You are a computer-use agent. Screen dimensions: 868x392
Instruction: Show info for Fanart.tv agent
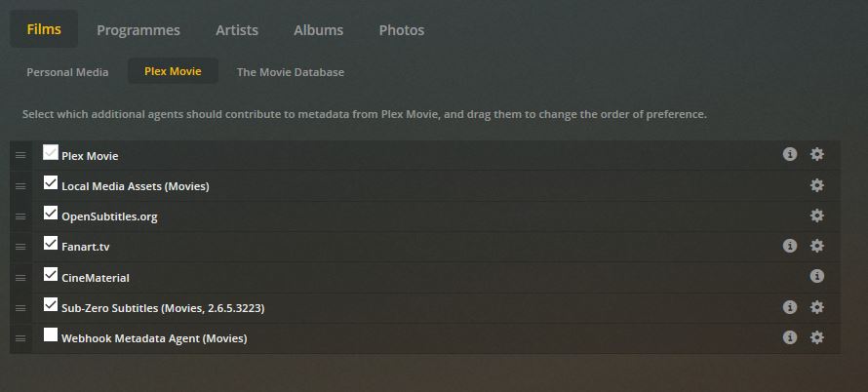tap(790, 246)
